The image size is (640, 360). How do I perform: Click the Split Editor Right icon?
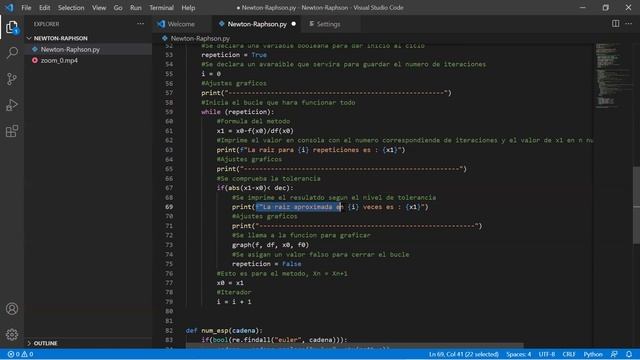[x=615, y=24]
